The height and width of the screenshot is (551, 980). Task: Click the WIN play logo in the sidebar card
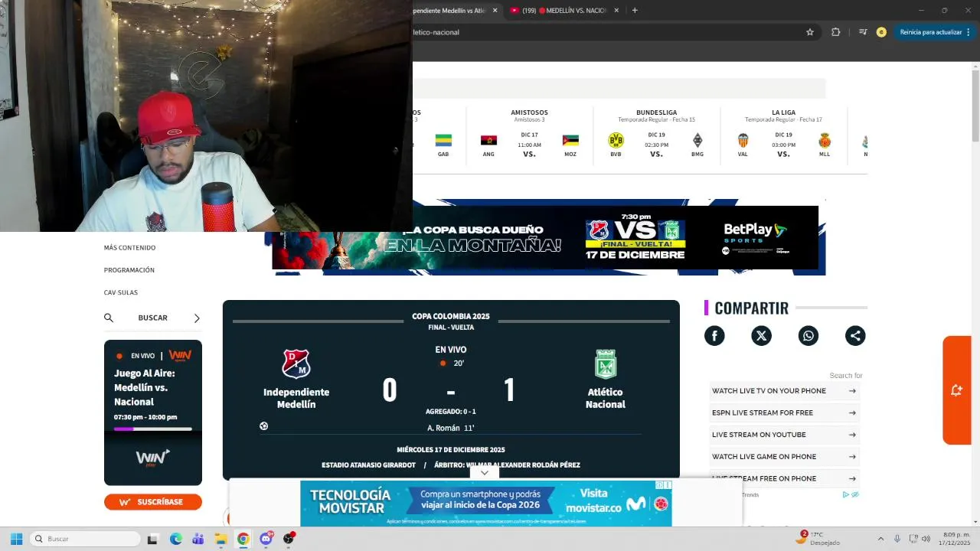153,458
